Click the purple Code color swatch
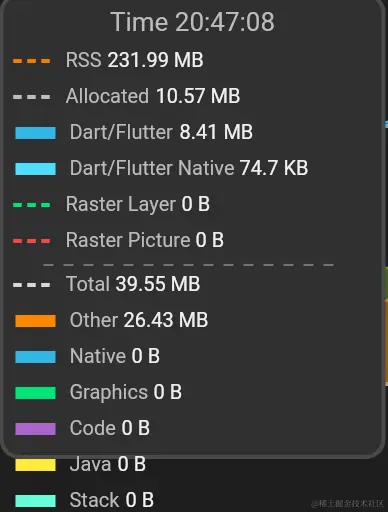The image size is (388, 512). click(x=35, y=429)
